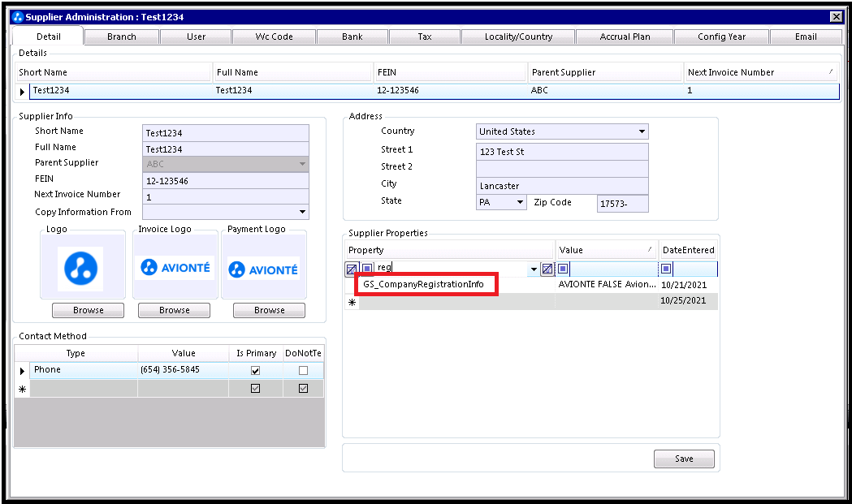Select the Phone row indicator arrow
The height and width of the screenshot is (504, 852).
click(x=22, y=371)
